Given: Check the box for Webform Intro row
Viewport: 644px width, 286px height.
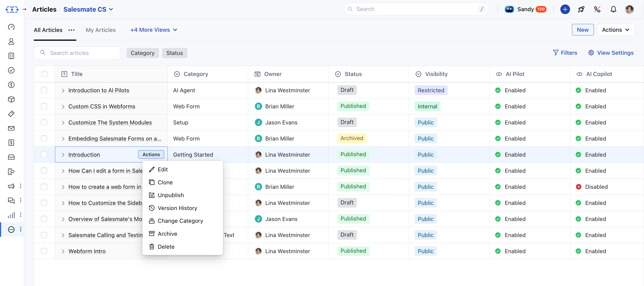Looking at the screenshot, I should [x=44, y=251].
